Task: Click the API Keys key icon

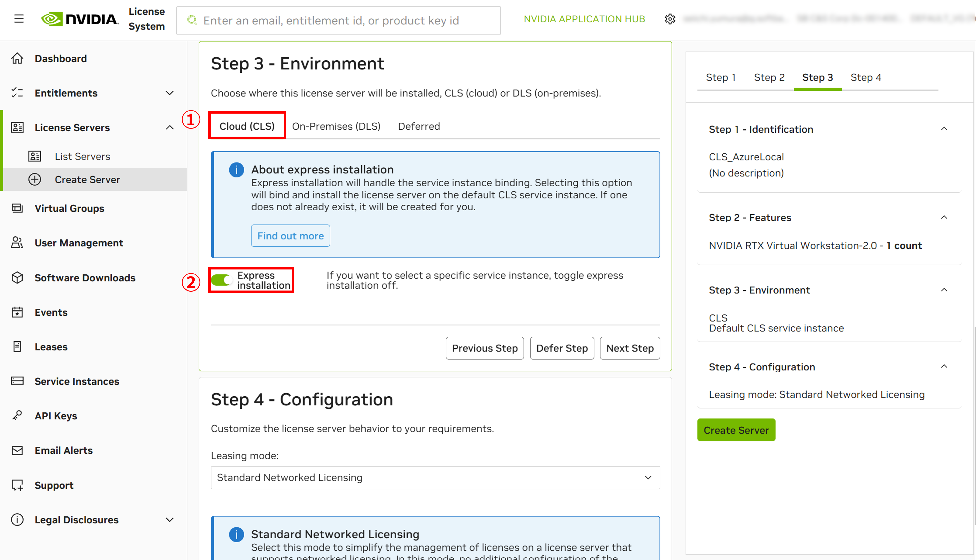Action: pyautogui.click(x=17, y=415)
